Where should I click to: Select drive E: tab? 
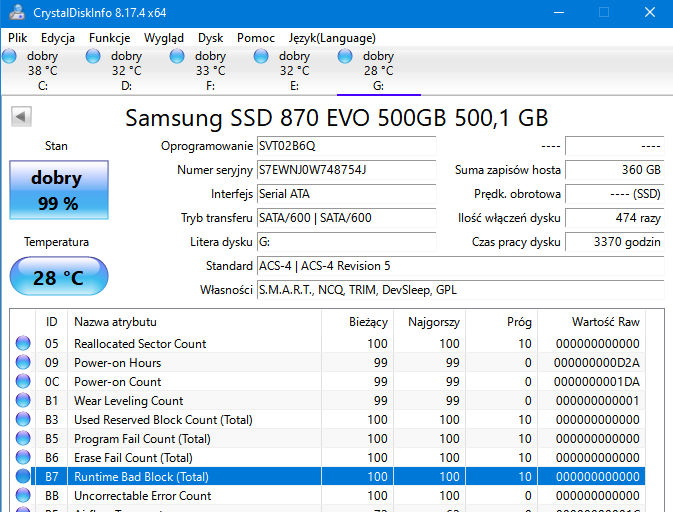(x=294, y=71)
